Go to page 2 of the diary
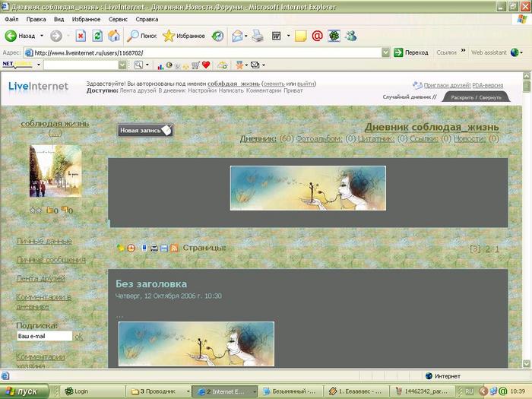Screen dimensions: 532x399 click(488, 249)
